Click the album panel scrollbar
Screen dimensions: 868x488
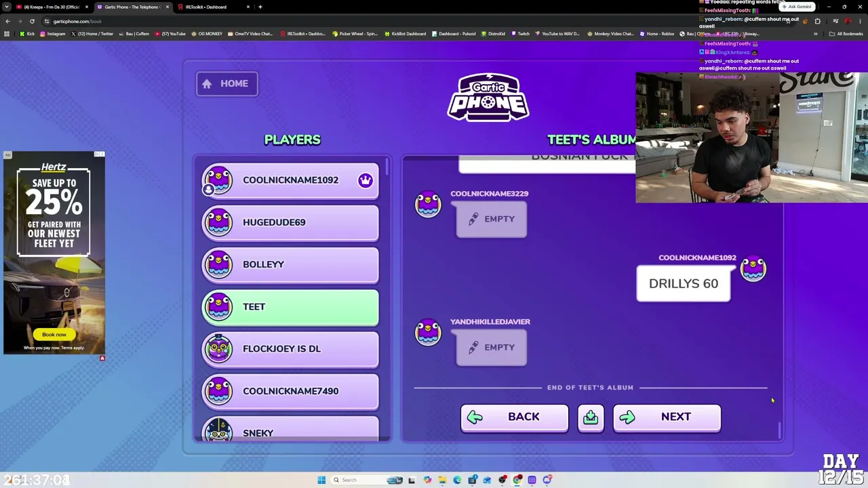coord(779,430)
